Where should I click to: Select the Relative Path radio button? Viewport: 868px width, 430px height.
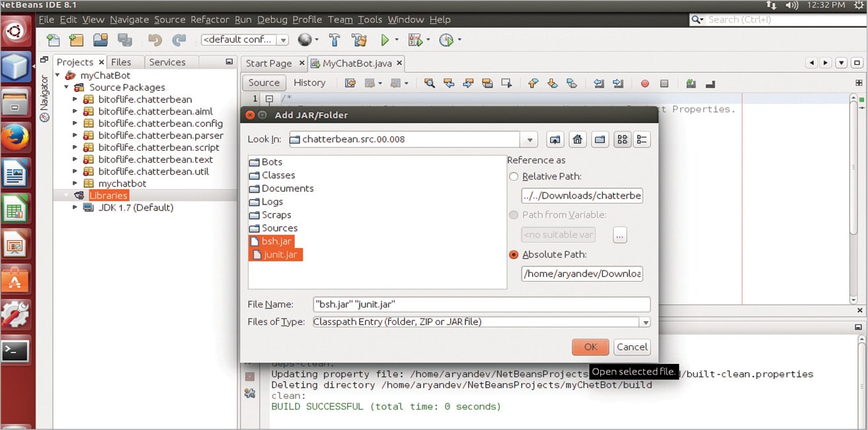(514, 177)
